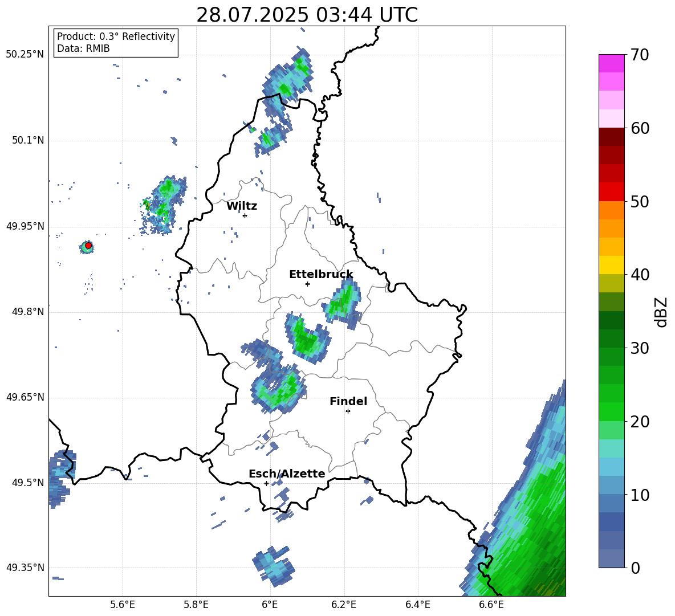Click the Ettelbruck city label

(x=321, y=275)
